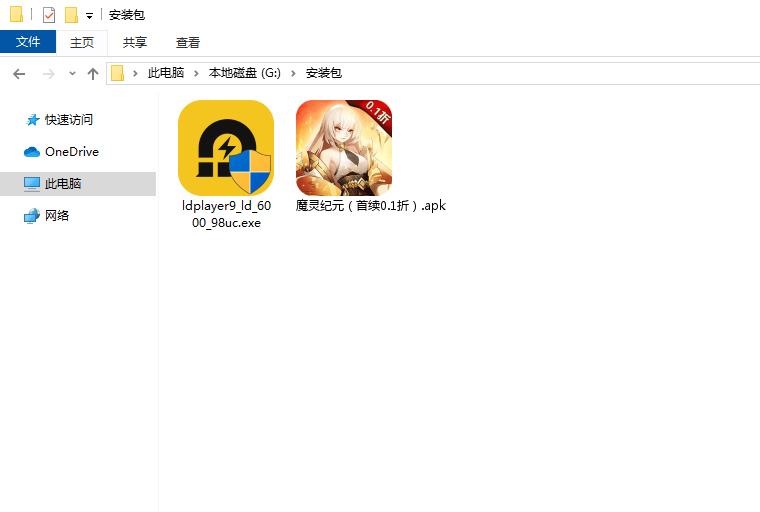
Task: Click the folder icon in the address bar
Action: point(118,73)
